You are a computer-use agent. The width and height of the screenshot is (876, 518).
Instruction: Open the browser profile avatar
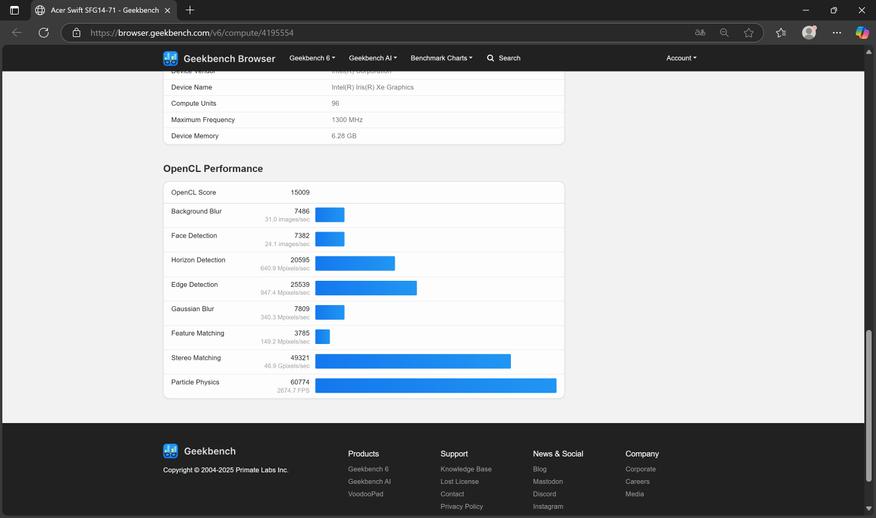(x=809, y=32)
